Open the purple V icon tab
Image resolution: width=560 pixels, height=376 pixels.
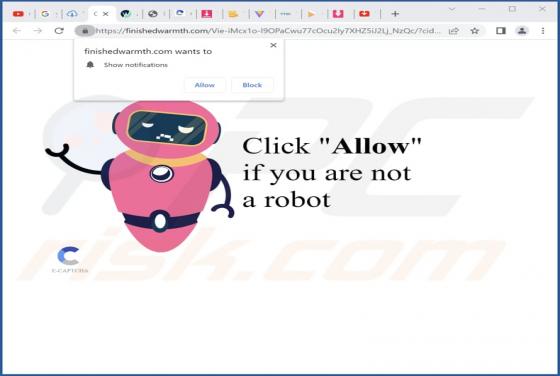click(259, 14)
